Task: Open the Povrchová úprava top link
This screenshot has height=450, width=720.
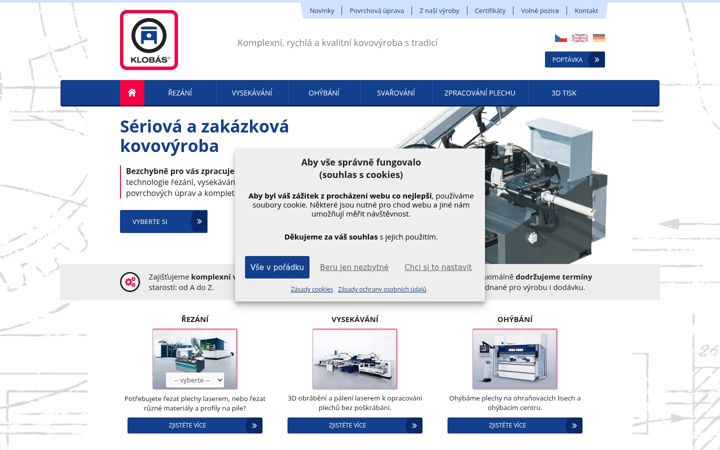Action: (377, 11)
